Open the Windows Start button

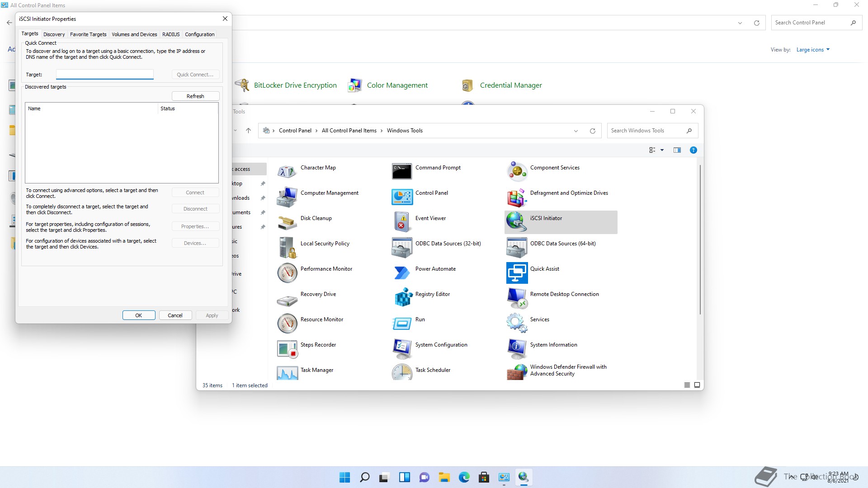344,477
